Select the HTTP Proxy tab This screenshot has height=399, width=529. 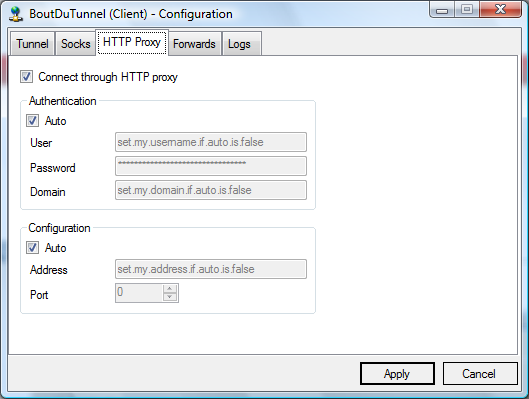(x=132, y=42)
